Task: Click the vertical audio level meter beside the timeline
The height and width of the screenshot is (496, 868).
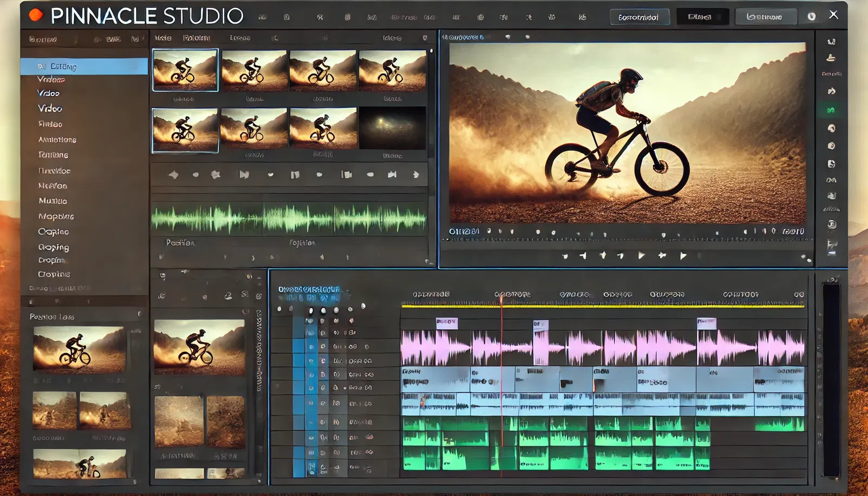Action: [831, 380]
